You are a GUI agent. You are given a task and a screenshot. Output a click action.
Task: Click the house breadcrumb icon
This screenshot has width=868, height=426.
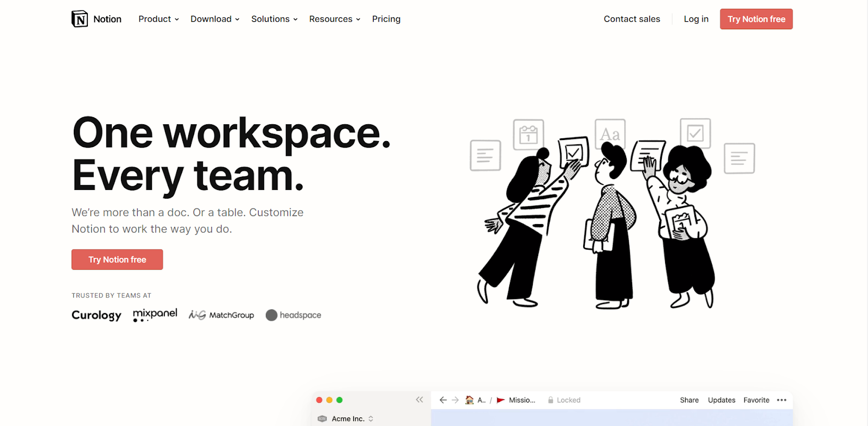coord(470,400)
